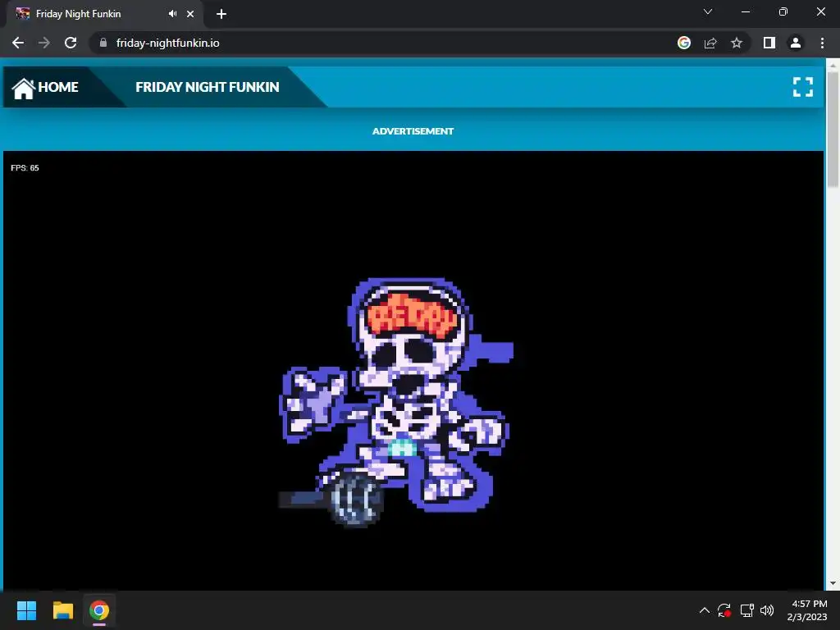The image size is (840, 630).
Task: Close the Friday Night Funkin tab
Action: pyautogui.click(x=190, y=14)
